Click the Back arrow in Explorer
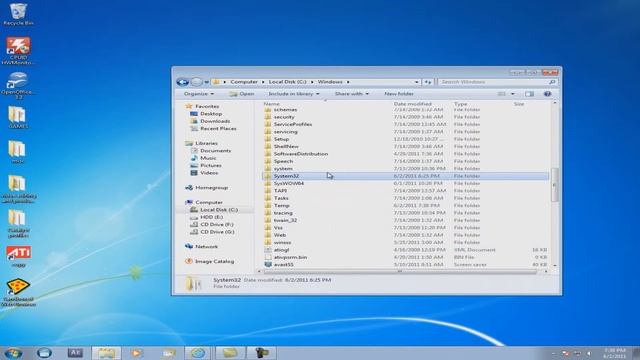This screenshot has width=640, height=360. click(182, 82)
